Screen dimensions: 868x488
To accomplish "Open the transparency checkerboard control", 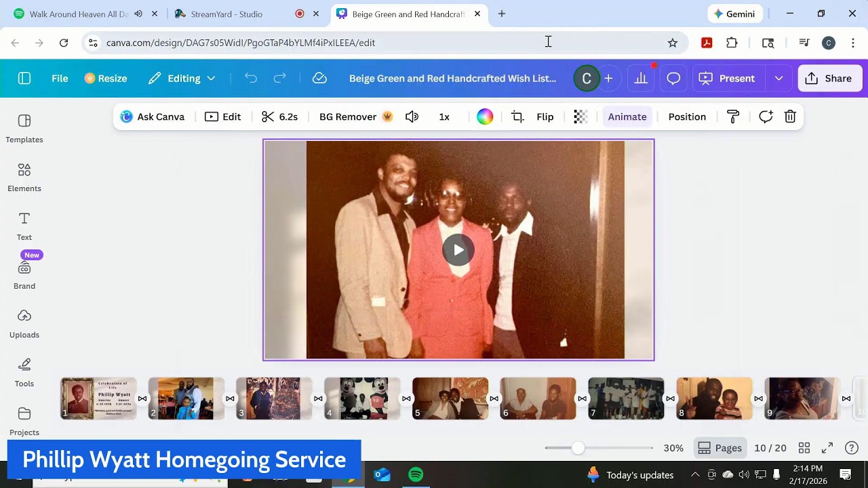I will pos(580,117).
